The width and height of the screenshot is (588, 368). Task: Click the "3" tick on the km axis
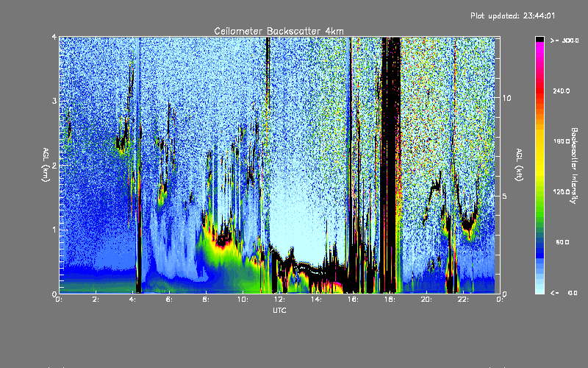click(x=54, y=102)
